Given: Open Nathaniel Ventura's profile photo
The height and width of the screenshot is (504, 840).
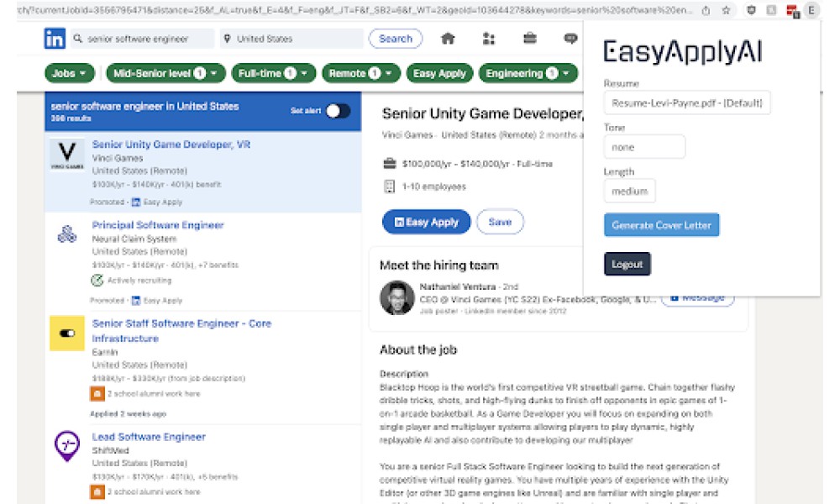Looking at the screenshot, I should click(397, 297).
